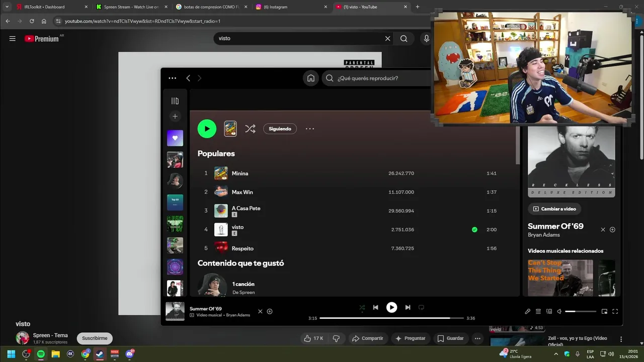
Task: Click the browser address bar URL
Action: (x=142, y=21)
